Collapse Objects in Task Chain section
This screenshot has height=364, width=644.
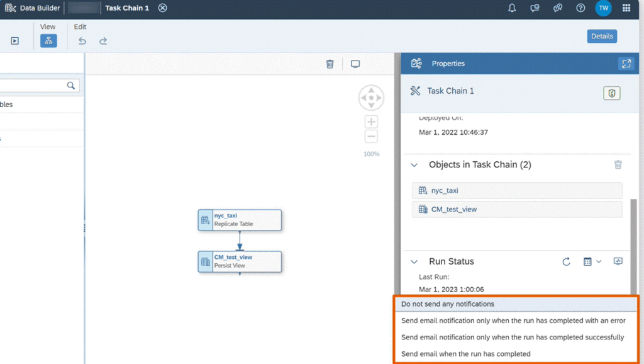pos(414,165)
